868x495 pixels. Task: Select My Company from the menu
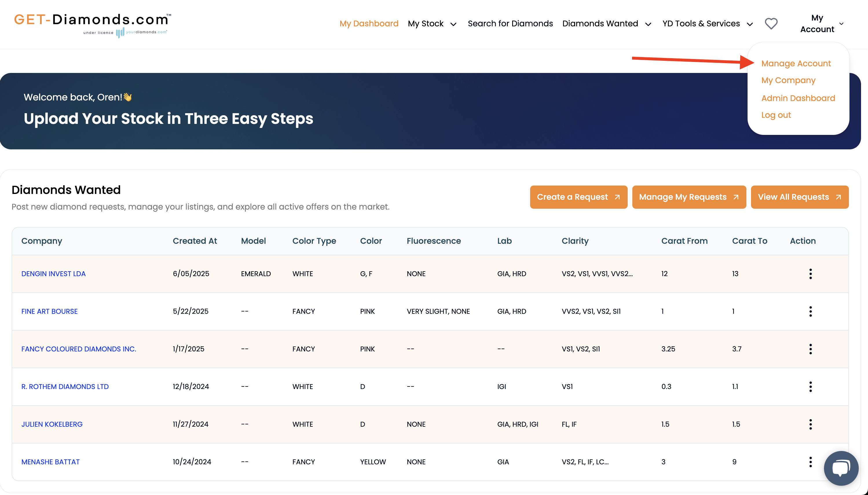click(788, 80)
